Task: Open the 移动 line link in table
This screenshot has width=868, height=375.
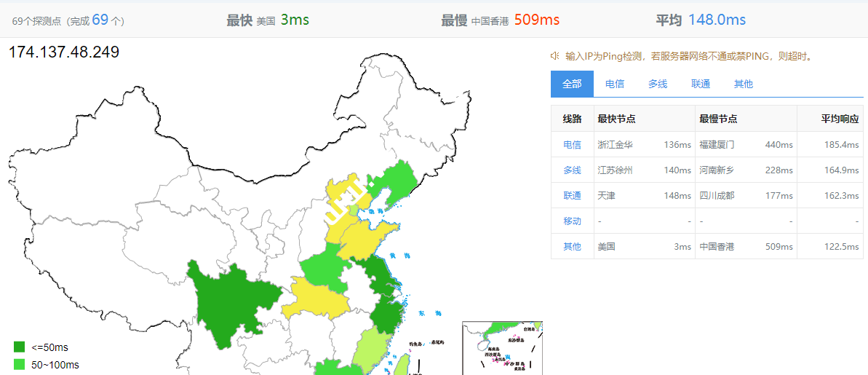Action: click(573, 221)
